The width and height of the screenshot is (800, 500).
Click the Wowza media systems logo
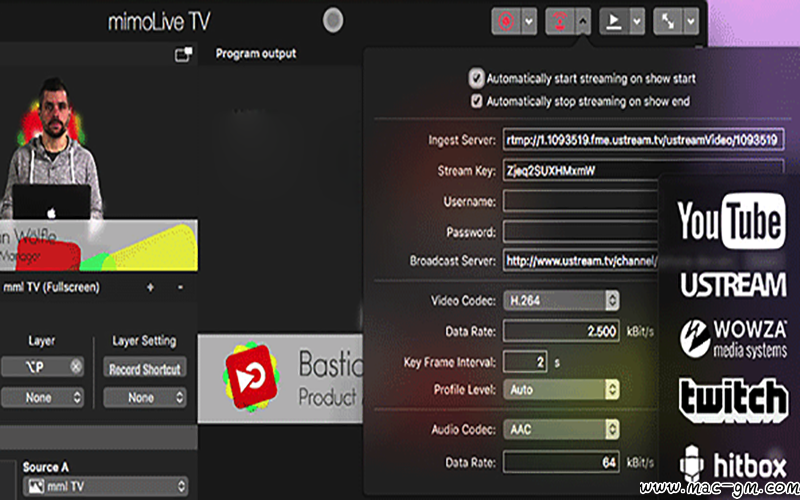click(x=733, y=338)
